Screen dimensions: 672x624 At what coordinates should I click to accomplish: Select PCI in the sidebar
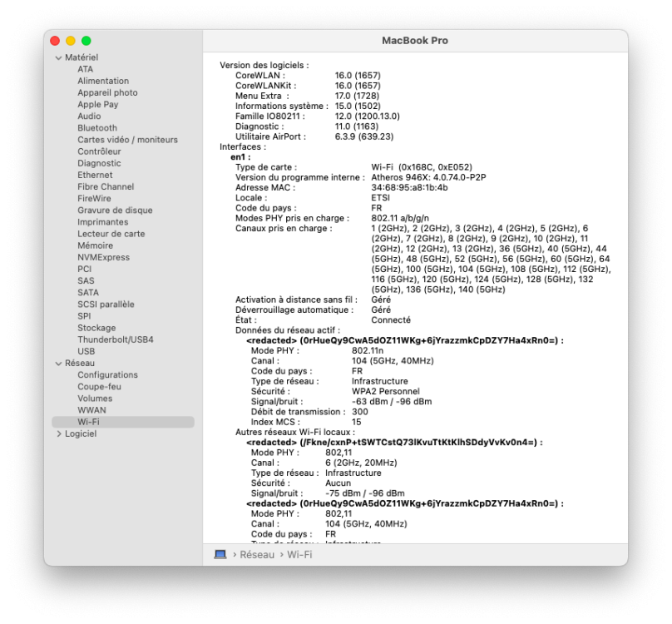pyautogui.click(x=85, y=270)
